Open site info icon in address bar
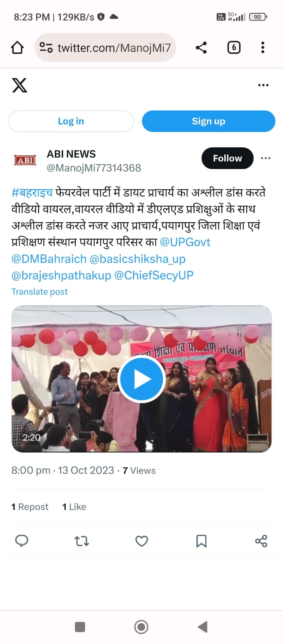The height and width of the screenshot is (644, 283). pos(46,47)
